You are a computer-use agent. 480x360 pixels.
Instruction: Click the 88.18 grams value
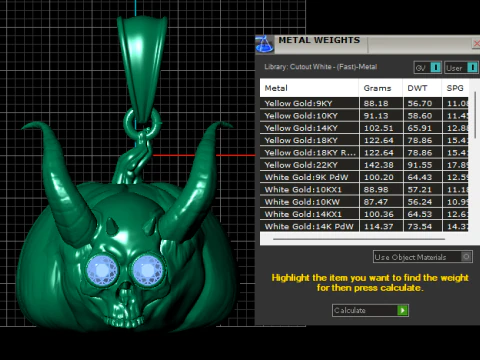tap(376, 103)
